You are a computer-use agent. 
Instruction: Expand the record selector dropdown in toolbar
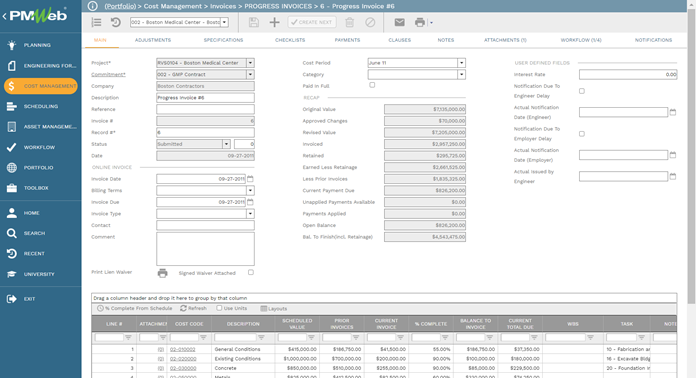225,22
